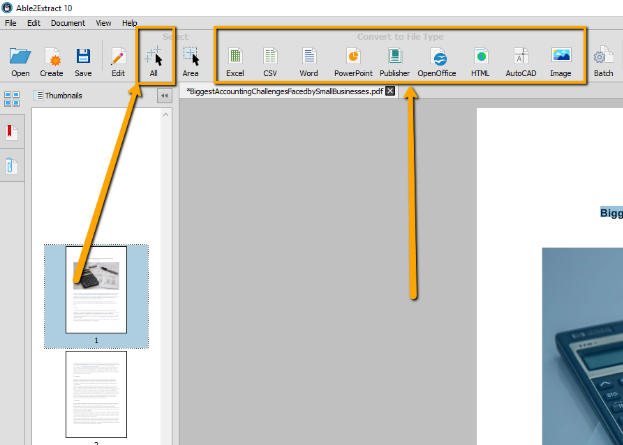Click the Create PDF icon
The width and height of the screenshot is (623, 445).
51,62
